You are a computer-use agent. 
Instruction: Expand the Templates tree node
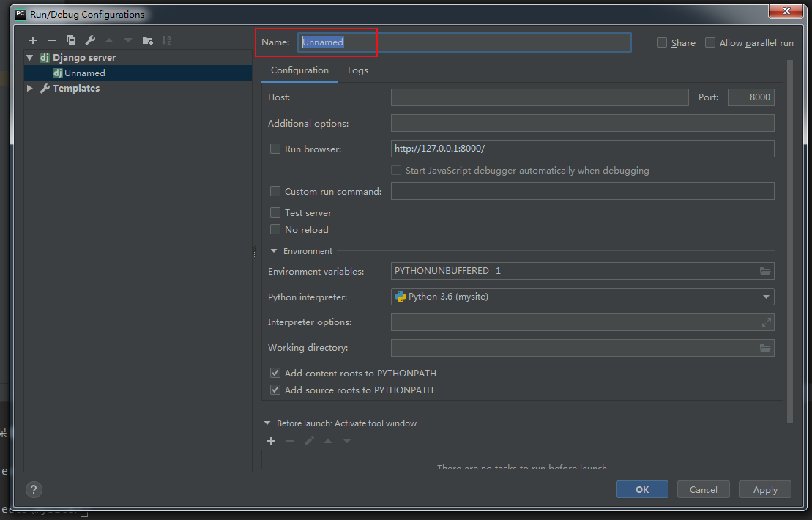[30, 89]
